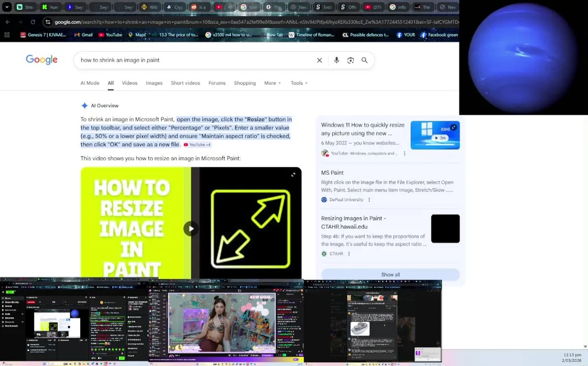Switch to the Reddit 'Is a' browser tab
This screenshot has width=588, height=366.
(199, 7)
